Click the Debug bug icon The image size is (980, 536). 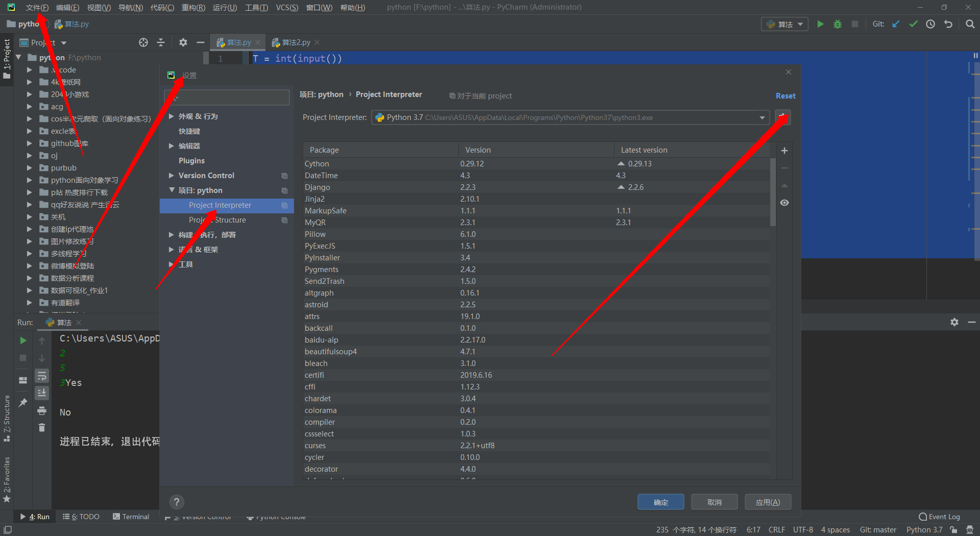(838, 24)
